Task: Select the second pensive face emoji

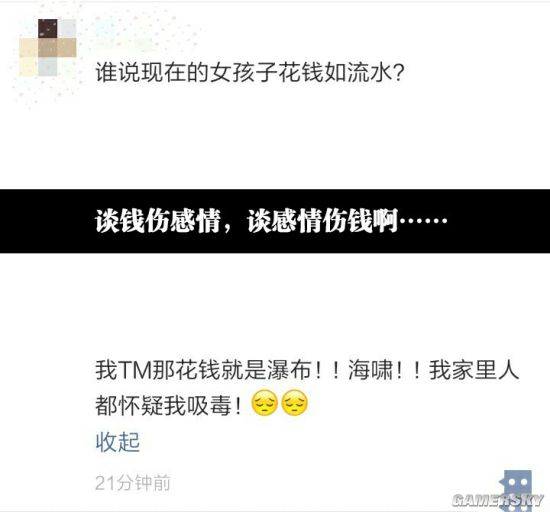Action: (295, 403)
